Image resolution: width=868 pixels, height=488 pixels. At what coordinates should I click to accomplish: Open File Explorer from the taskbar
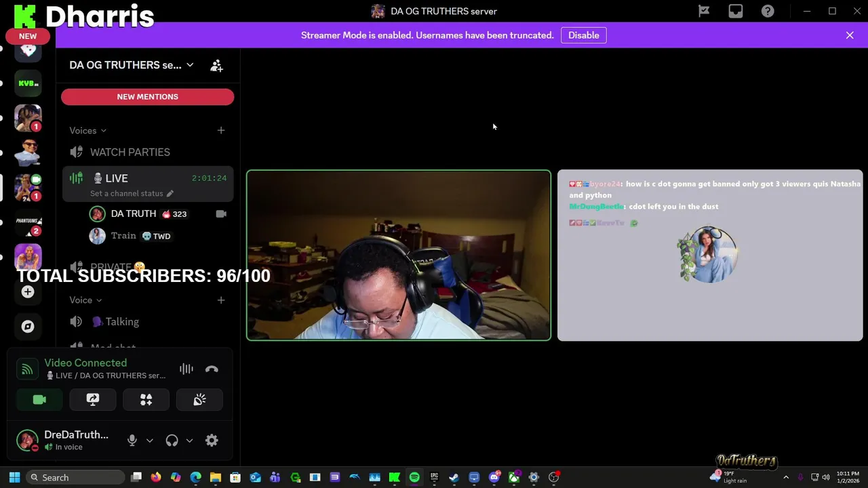pos(215,477)
